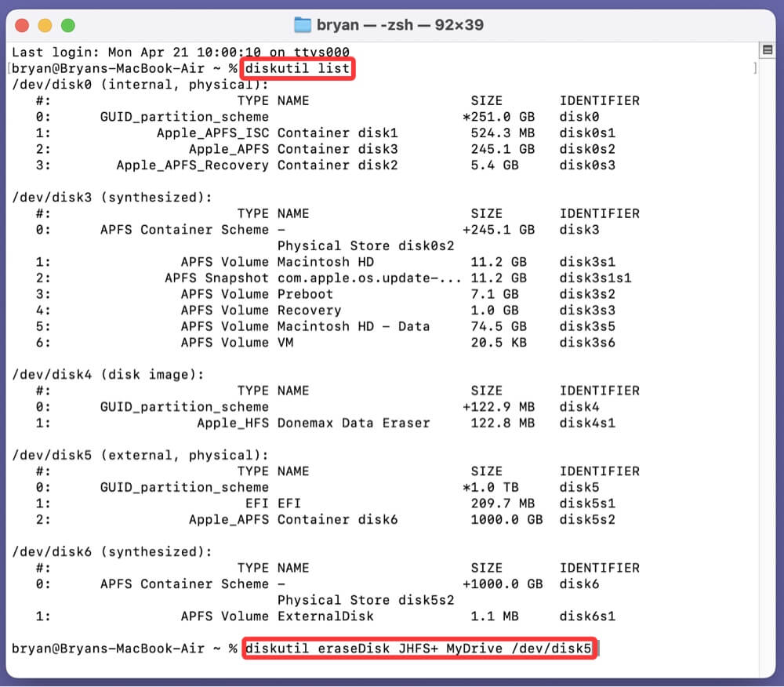Click the yellow minimize button
The image size is (784, 687).
44,24
